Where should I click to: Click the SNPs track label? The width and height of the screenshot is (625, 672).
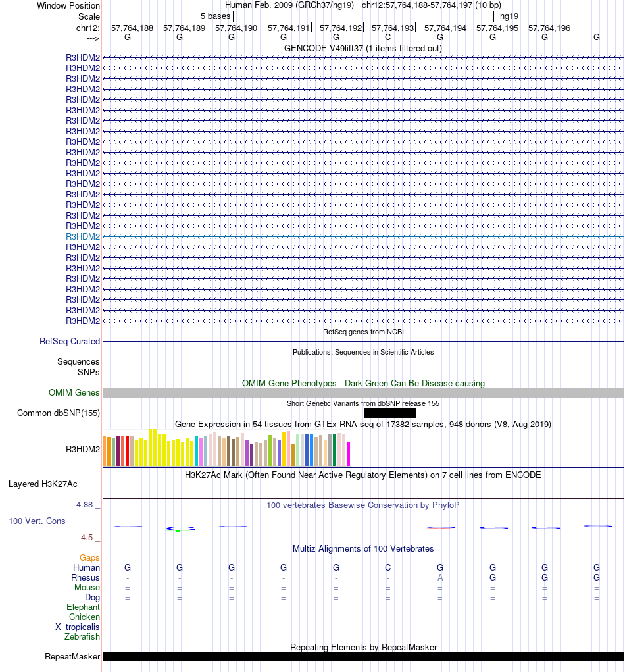88,373
